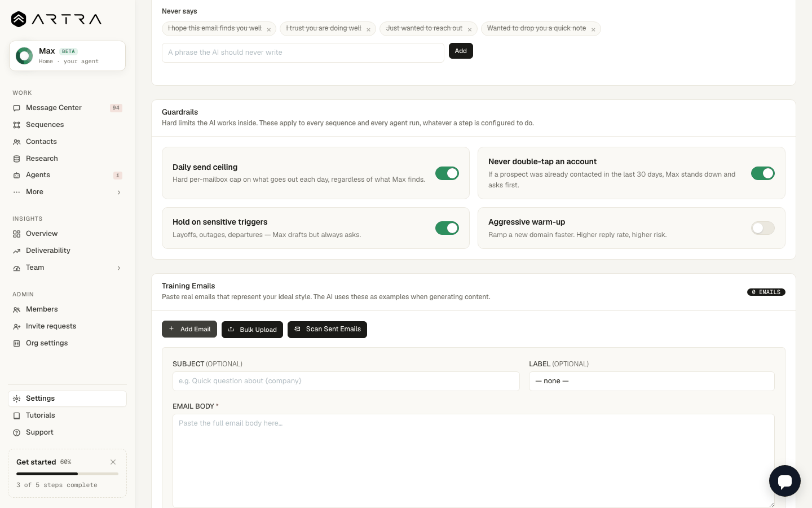Go to Sequences in the sidebar

(x=67, y=125)
